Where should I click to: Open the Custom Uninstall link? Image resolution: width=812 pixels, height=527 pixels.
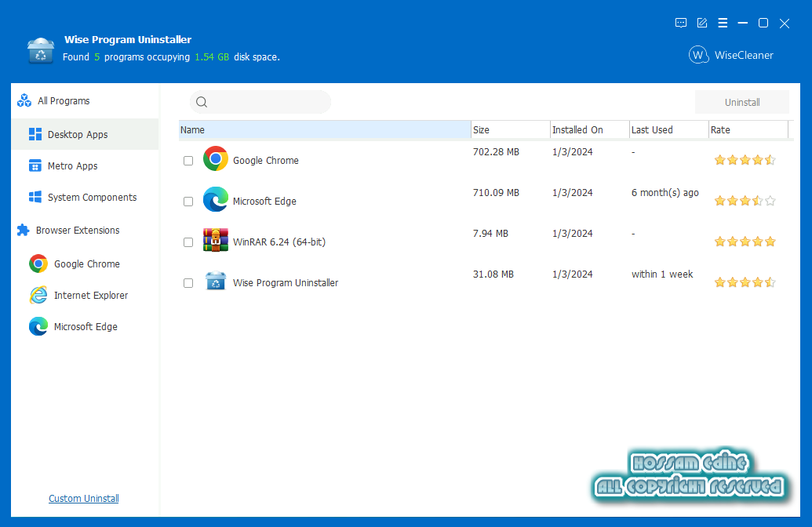pyautogui.click(x=83, y=499)
